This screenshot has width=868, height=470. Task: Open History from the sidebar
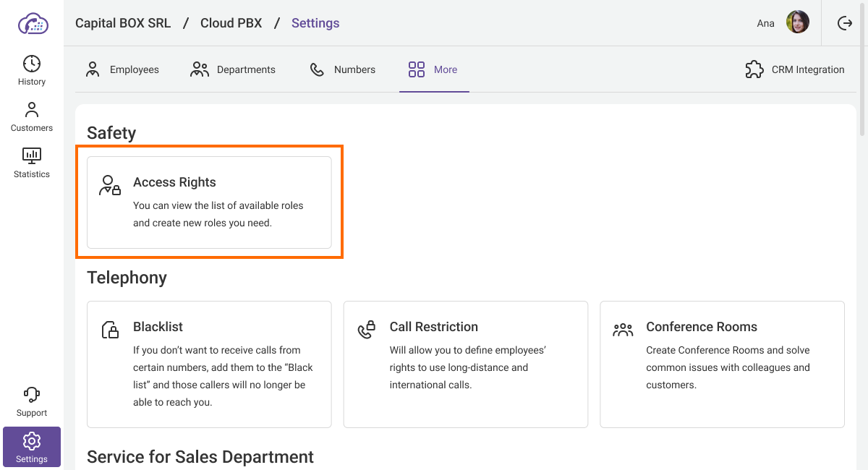click(32, 70)
